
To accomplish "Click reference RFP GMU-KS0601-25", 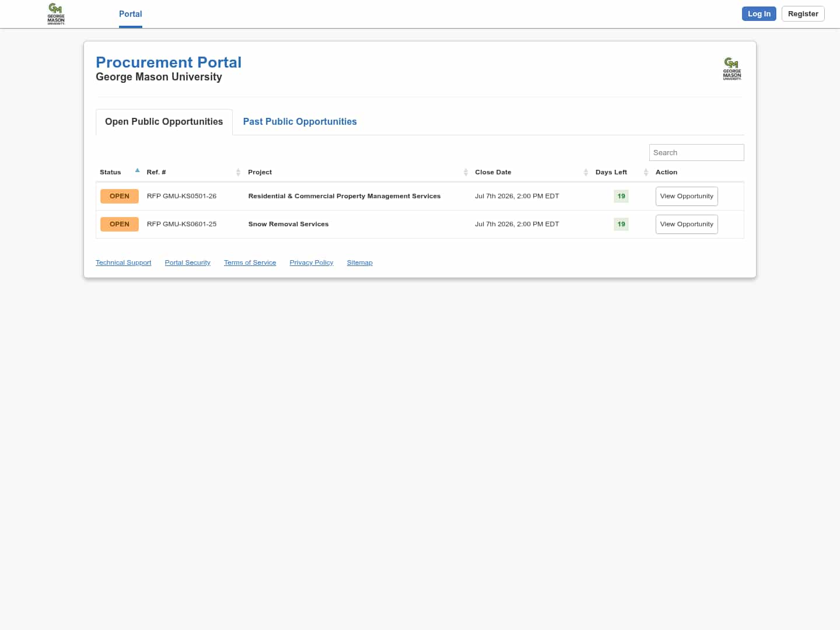I will (x=181, y=225).
